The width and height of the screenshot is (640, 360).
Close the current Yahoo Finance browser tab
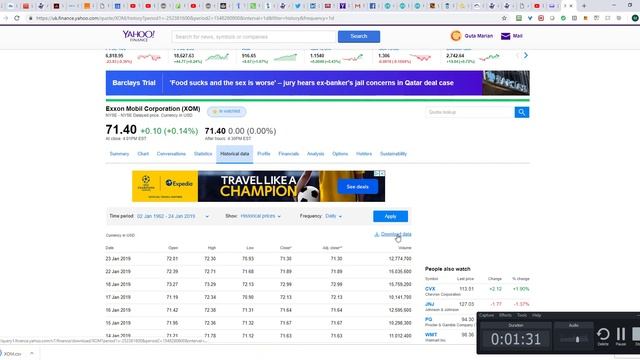coord(571,6)
